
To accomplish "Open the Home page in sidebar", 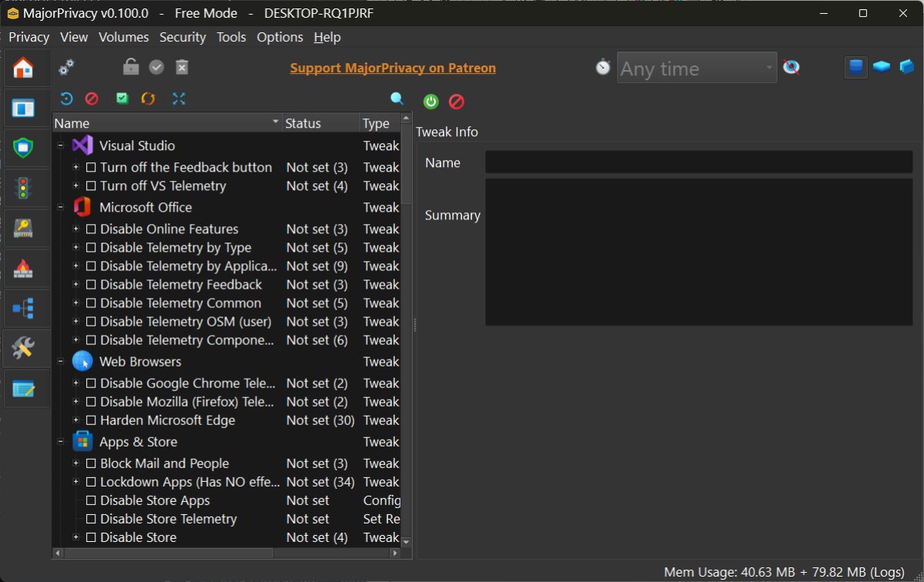I will [x=23, y=68].
